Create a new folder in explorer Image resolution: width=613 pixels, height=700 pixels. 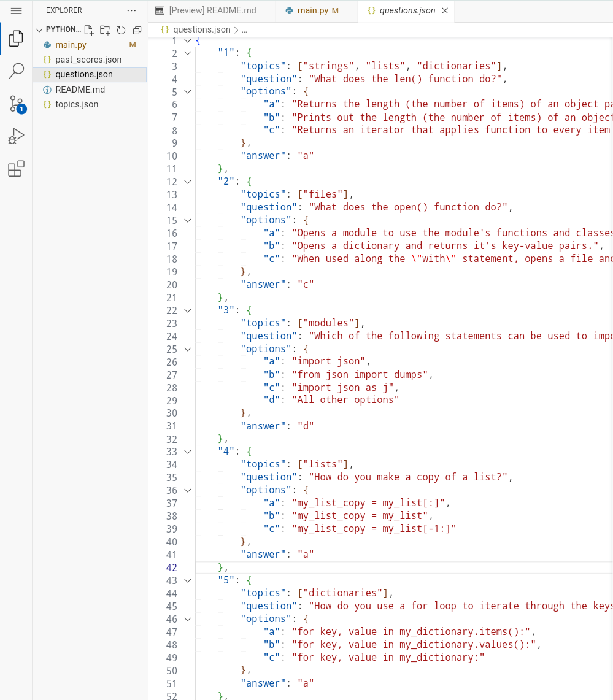pos(105,30)
